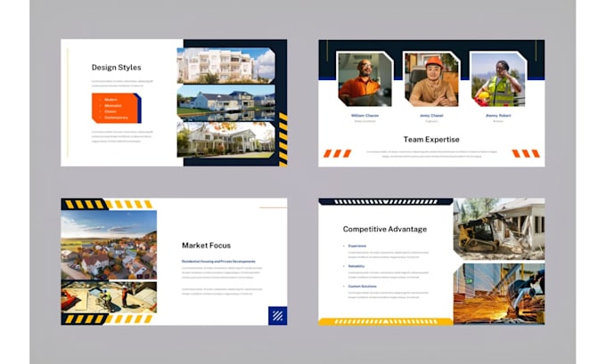Click the 'Market Focus' heading
Image resolution: width=606 pixels, height=364 pixels.
[206, 245]
